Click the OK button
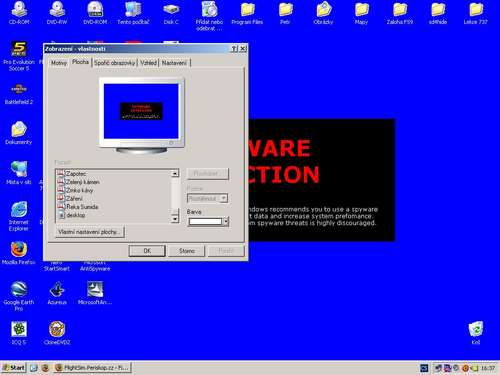500x375 pixels. [147, 251]
